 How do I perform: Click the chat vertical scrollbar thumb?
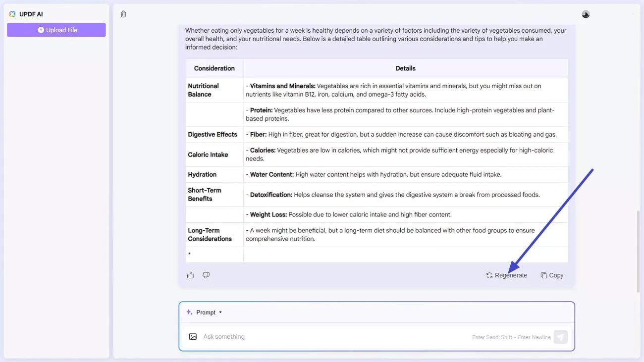638,251
